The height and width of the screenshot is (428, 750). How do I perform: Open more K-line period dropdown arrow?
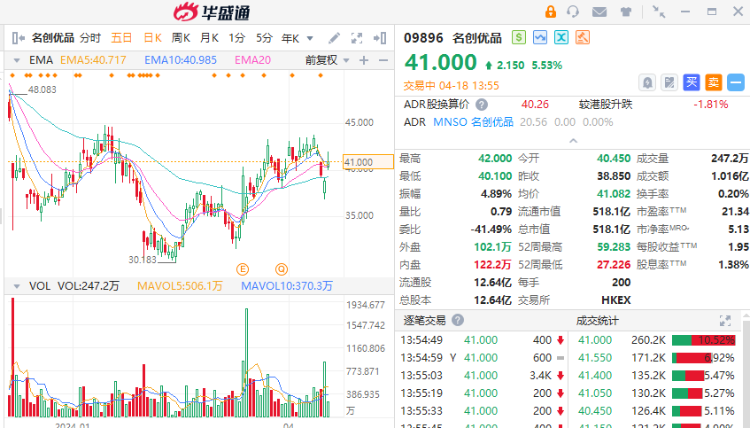pyautogui.click(x=310, y=38)
